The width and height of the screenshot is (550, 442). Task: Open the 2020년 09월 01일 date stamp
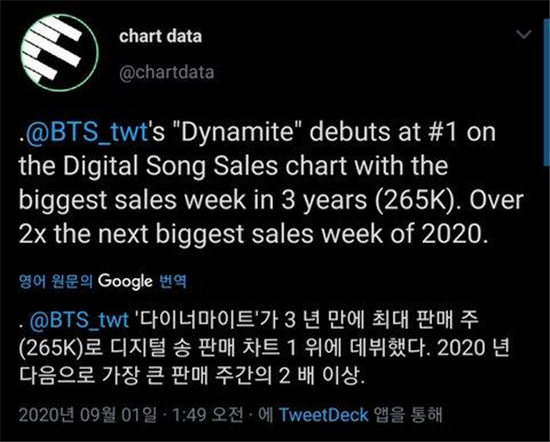(88, 415)
